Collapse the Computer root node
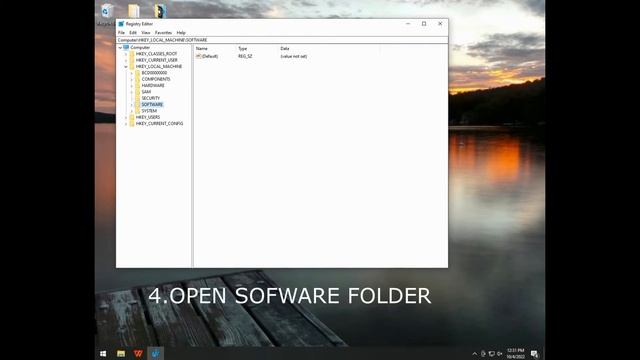 point(120,47)
